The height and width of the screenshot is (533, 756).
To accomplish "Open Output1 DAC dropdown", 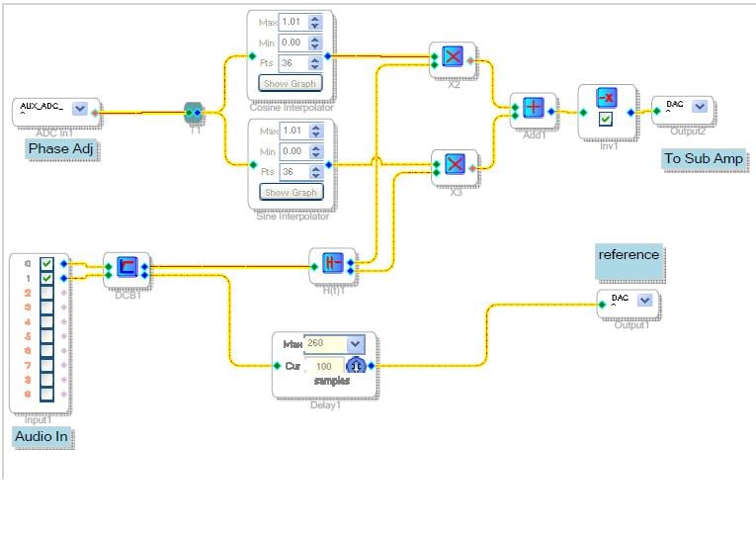I will [644, 301].
